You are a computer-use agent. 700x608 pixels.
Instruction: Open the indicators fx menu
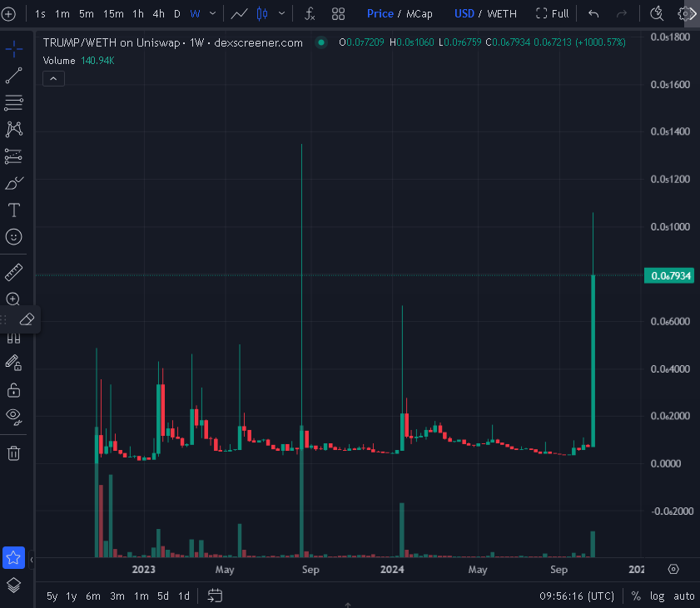(x=310, y=14)
